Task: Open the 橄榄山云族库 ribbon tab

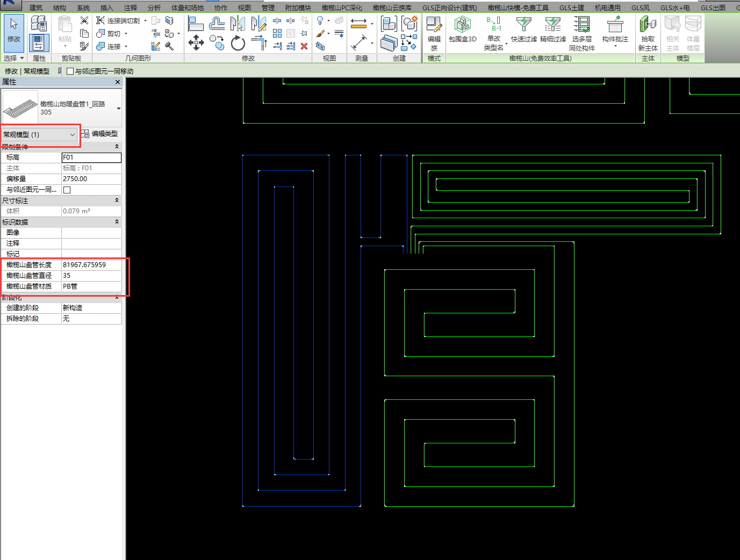Action: coord(392,8)
